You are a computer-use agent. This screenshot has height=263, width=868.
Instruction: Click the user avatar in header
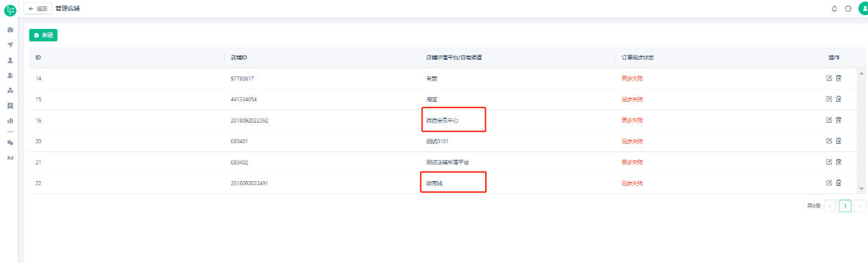point(863,8)
